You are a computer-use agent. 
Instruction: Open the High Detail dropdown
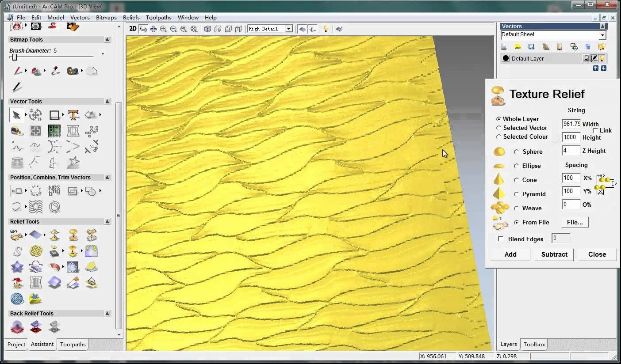pos(288,29)
